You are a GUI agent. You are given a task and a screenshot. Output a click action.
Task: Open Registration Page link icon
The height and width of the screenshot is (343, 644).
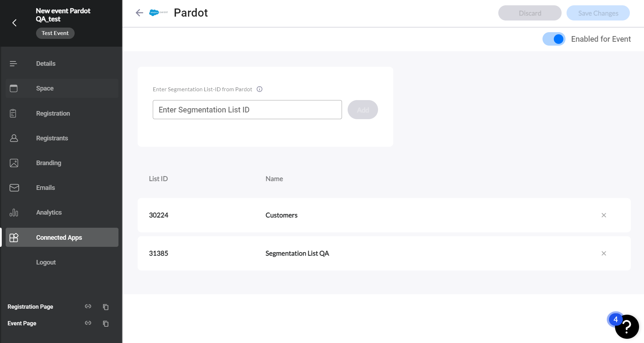(x=88, y=307)
